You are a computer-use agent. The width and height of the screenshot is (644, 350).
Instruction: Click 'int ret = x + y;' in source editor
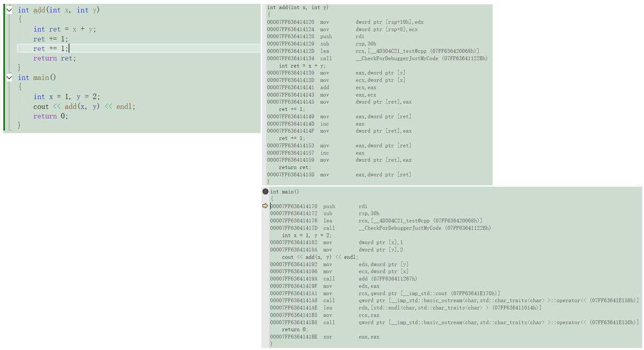65,29
